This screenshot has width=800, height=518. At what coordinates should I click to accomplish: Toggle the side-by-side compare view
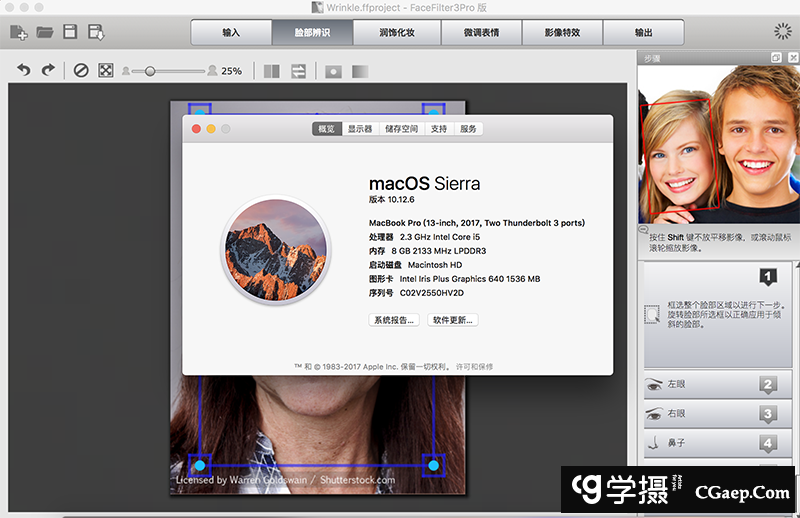pos(271,71)
